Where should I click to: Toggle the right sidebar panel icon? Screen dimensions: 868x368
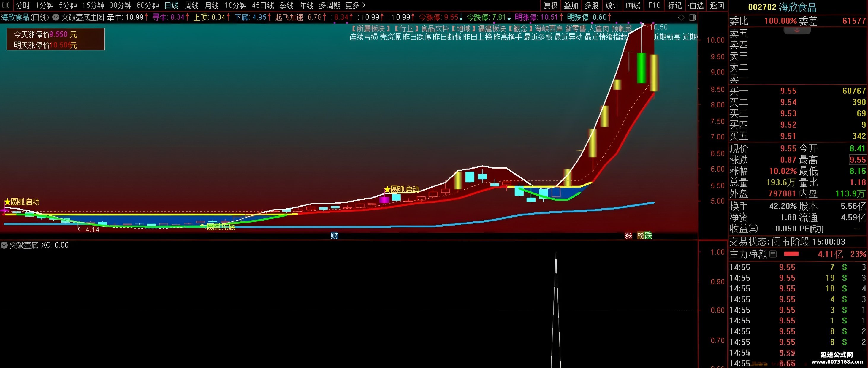692,18
